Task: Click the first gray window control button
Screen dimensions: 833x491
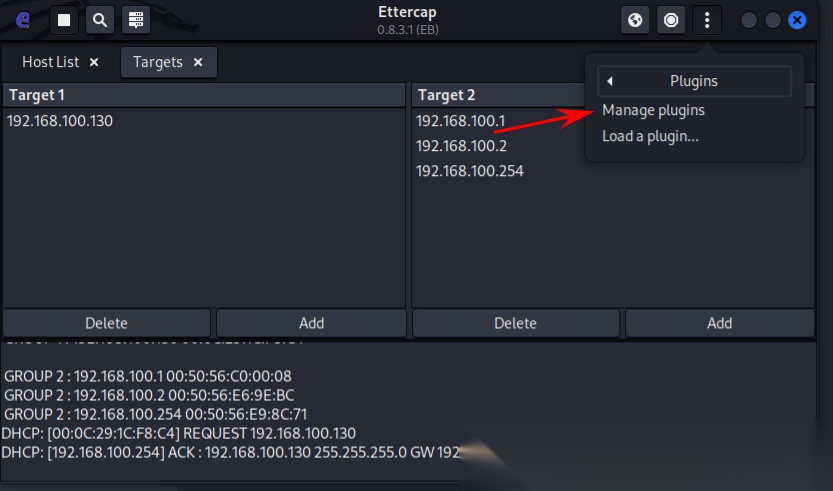Action: [749, 20]
